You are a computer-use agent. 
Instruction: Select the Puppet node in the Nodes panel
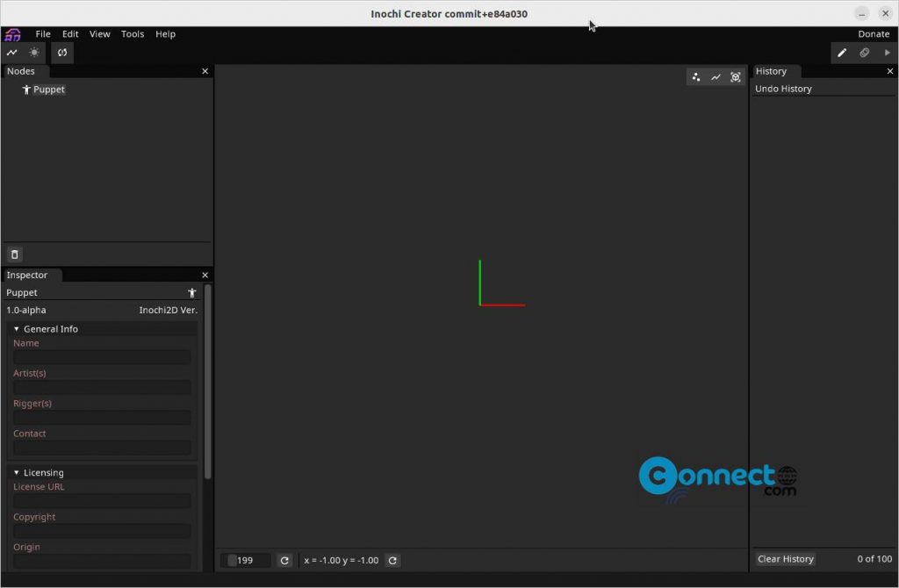(x=44, y=89)
